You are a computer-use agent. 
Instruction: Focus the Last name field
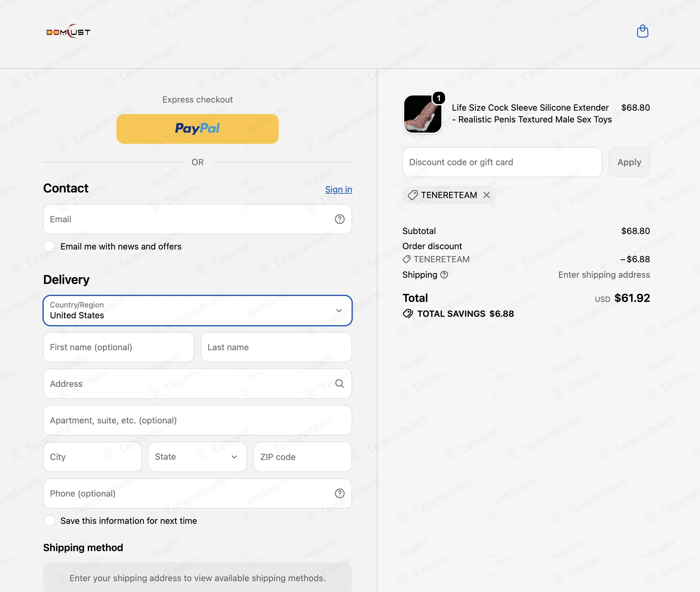276,347
